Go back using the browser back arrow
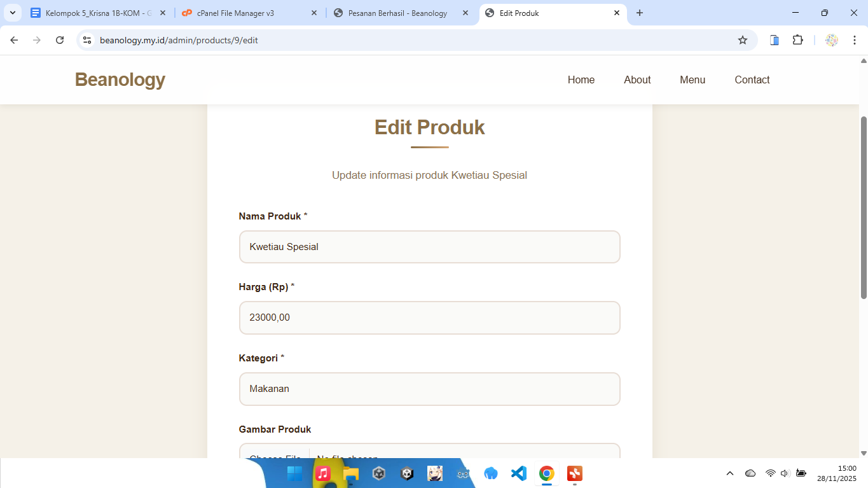Screen dimensions: 868x488 pyautogui.click(x=13, y=39)
